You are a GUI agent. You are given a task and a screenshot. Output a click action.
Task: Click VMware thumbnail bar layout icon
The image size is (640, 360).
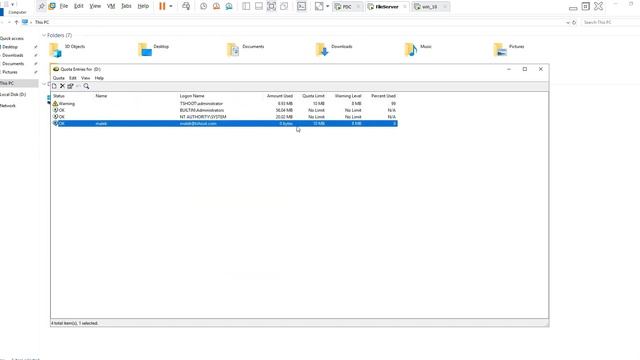point(259,6)
